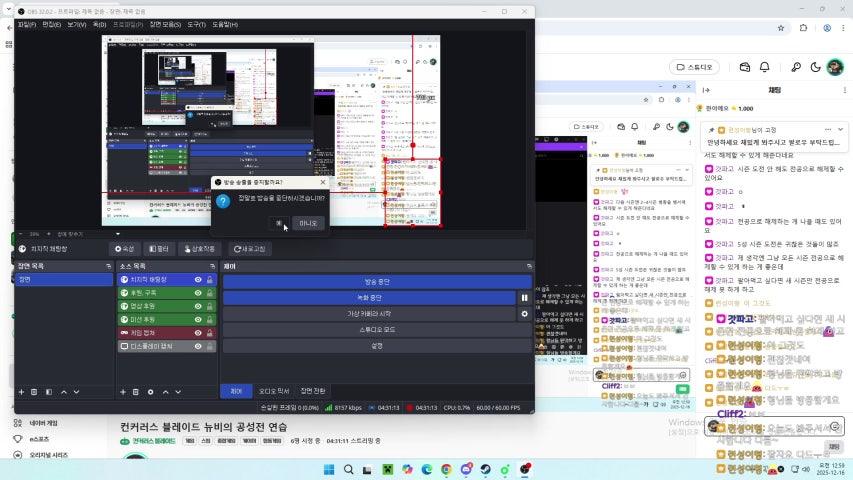The width and height of the screenshot is (853, 480).
Task: Switch to the 제어 dock tab
Action: click(x=236, y=391)
